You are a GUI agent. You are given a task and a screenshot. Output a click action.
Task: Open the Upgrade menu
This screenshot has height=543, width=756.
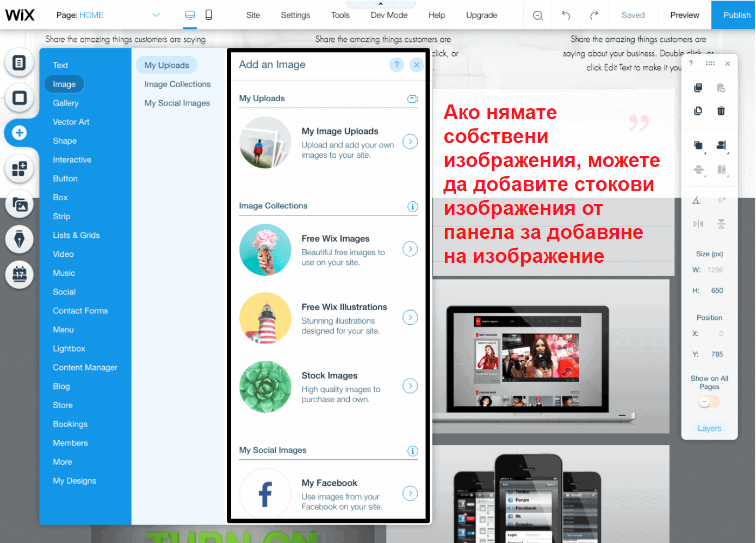click(x=481, y=15)
